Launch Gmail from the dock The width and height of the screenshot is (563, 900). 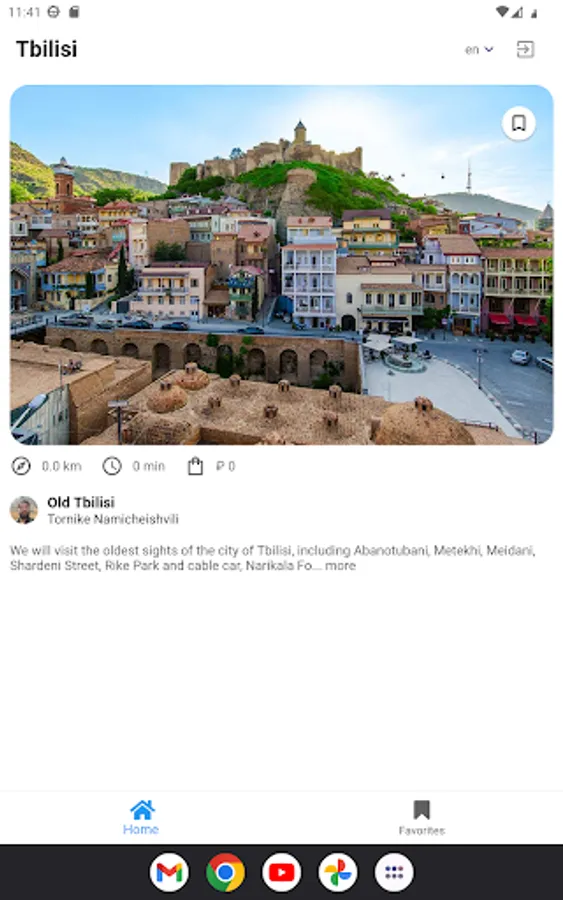pyautogui.click(x=169, y=872)
